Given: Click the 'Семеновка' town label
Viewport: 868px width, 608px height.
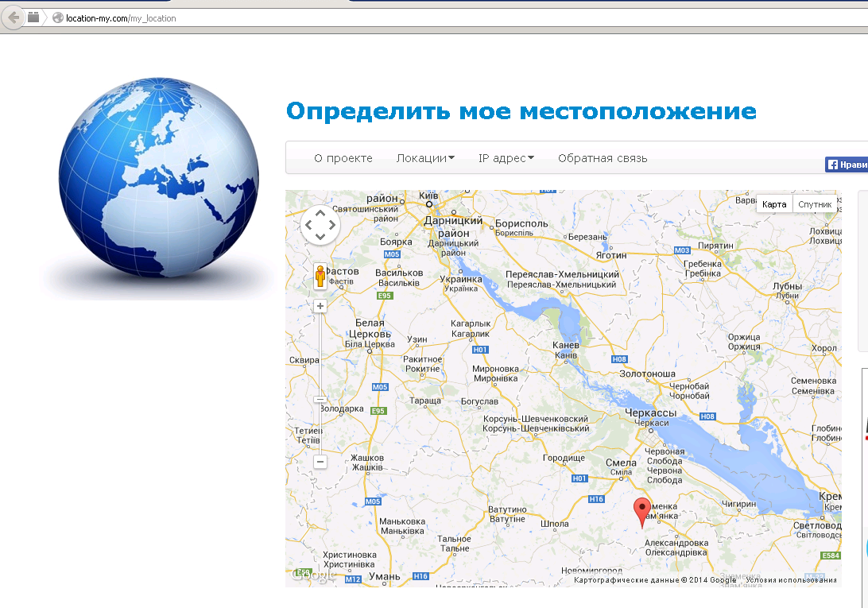Looking at the screenshot, I should [813, 381].
